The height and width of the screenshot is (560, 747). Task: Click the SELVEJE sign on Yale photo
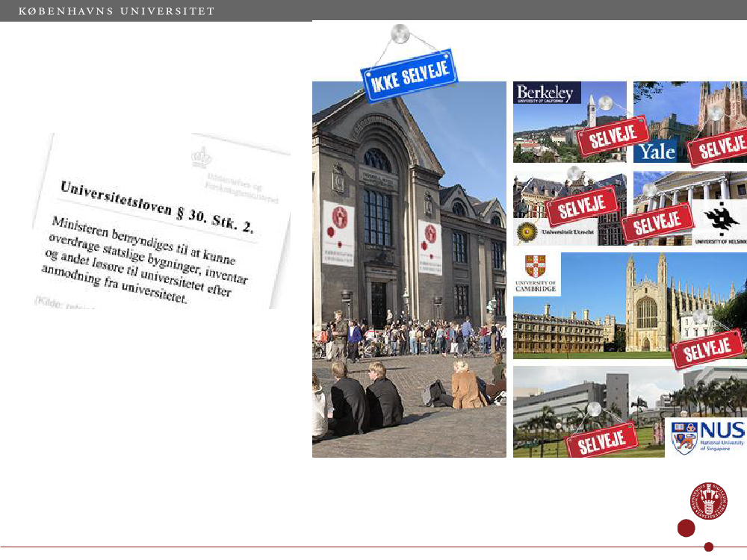719,146
